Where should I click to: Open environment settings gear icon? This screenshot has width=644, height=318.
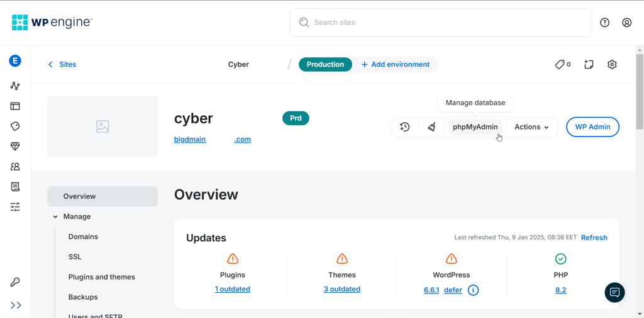coord(612,65)
